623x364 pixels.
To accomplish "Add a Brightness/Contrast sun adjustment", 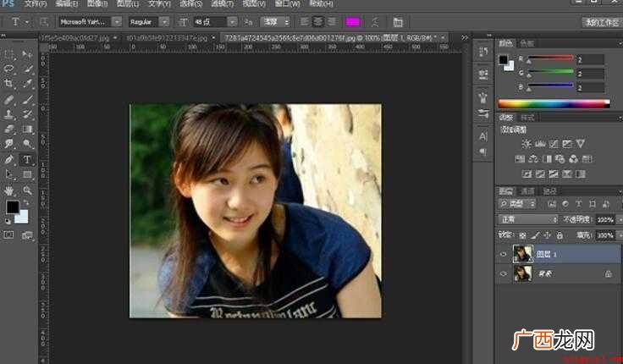I will coord(527,144).
